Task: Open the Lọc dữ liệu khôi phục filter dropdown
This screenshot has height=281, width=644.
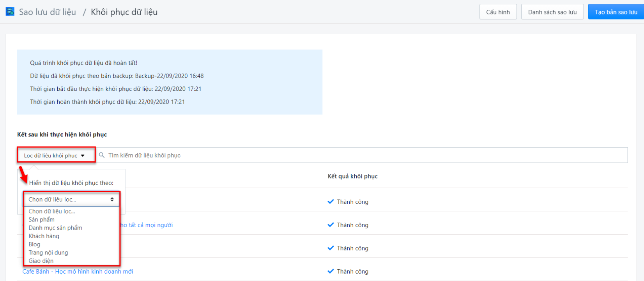Action: (x=54, y=156)
